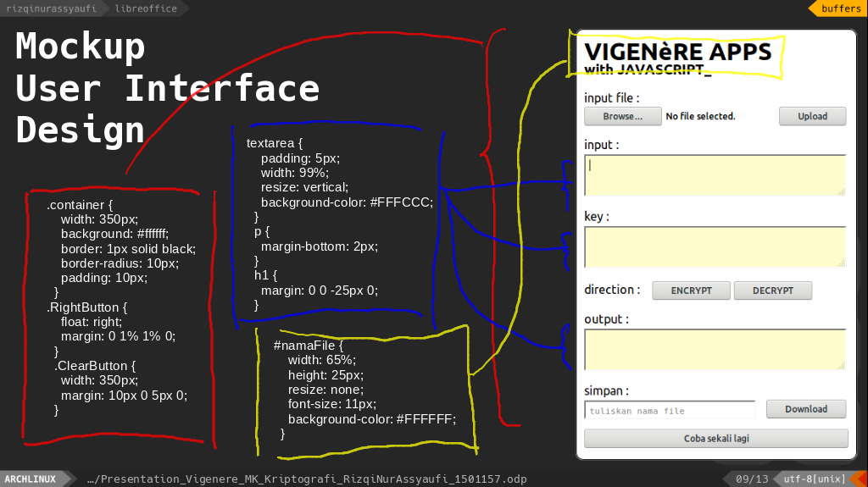Click the Browse... file button
The image size is (868, 487).
[x=622, y=116]
